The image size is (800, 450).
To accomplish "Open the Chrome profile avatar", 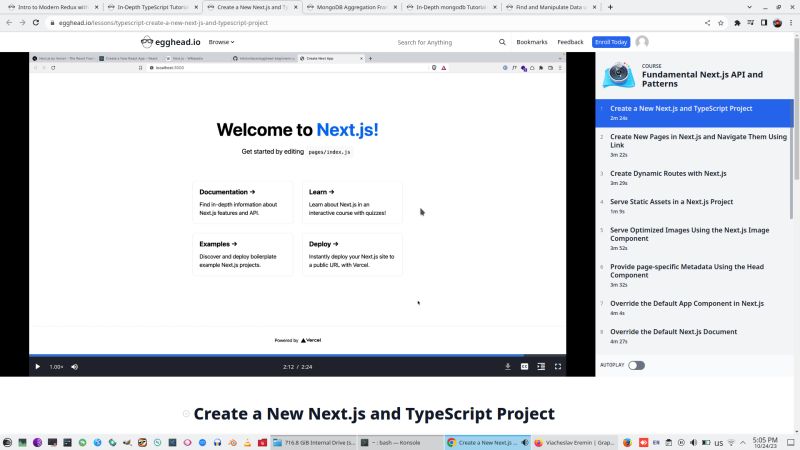I will (777, 22).
